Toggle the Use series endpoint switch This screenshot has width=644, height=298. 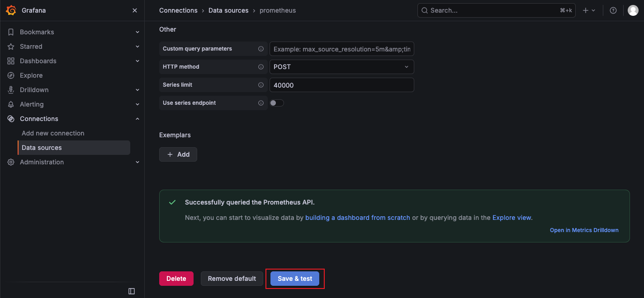pyautogui.click(x=277, y=103)
